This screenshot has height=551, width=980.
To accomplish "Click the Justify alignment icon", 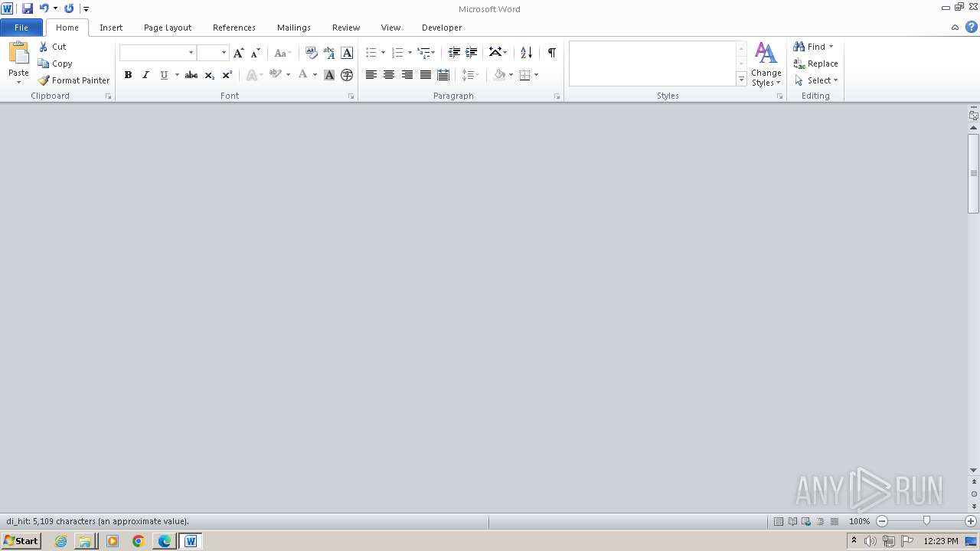I will [x=426, y=75].
